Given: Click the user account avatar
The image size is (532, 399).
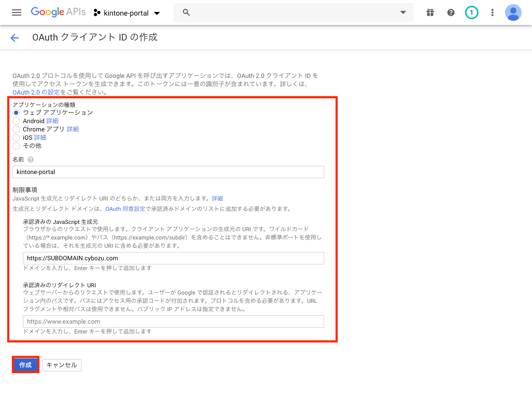Looking at the screenshot, I should click(x=513, y=12).
